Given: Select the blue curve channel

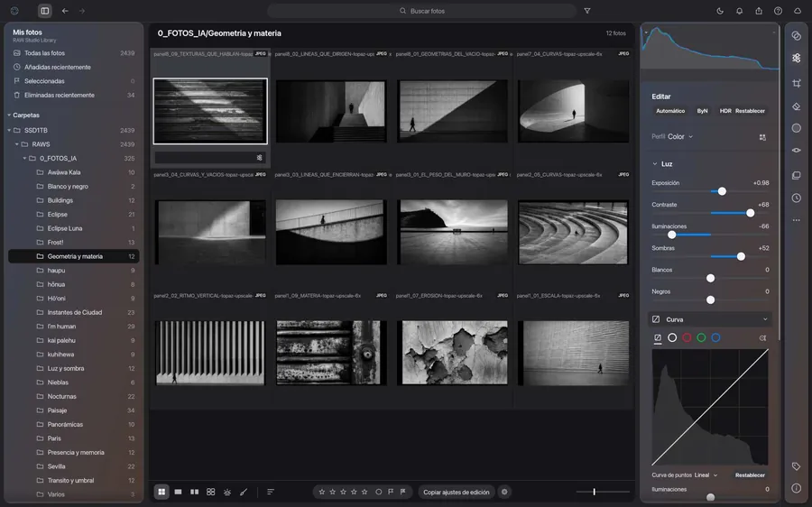Looking at the screenshot, I should (715, 337).
